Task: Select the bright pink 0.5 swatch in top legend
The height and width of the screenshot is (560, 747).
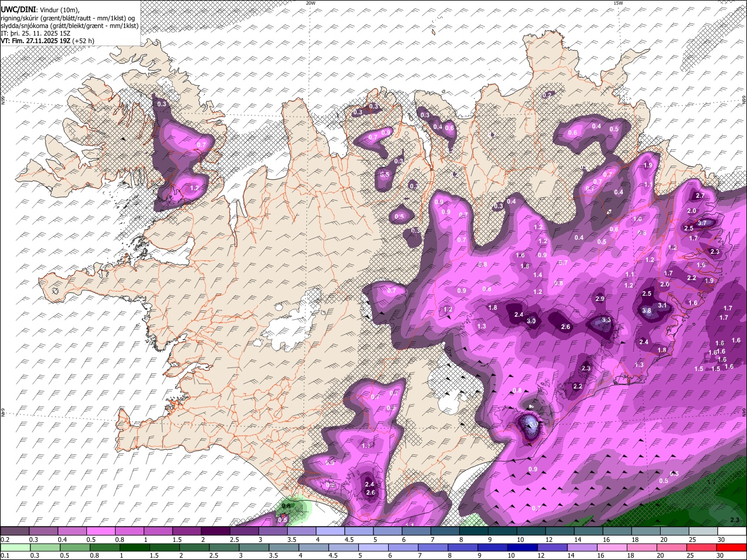Action: click(100, 531)
